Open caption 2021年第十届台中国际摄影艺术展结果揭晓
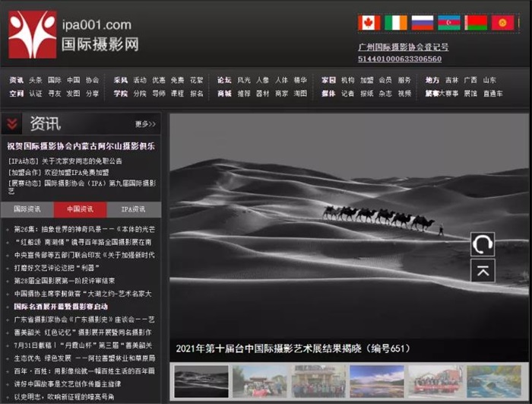The width and height of the screenshot is (532, 404). [293, 348]
